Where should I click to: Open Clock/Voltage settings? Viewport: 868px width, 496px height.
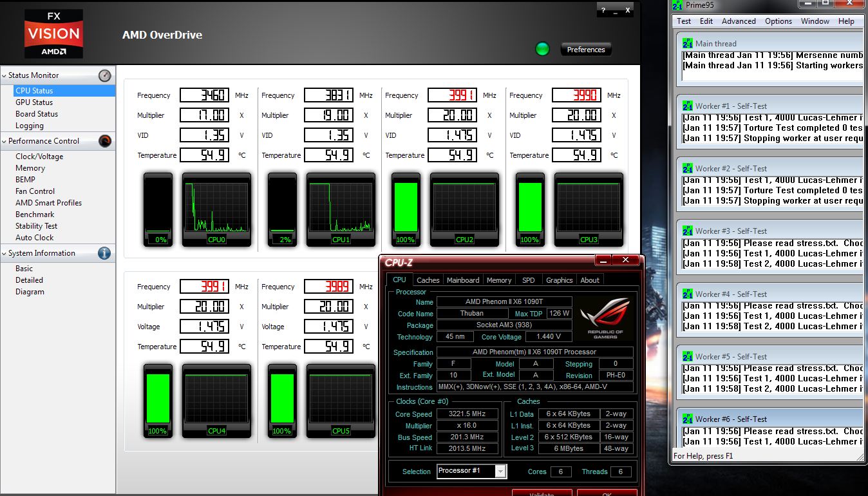(x=39, y=157)
